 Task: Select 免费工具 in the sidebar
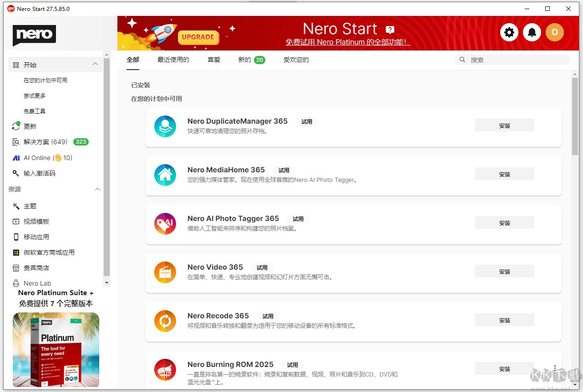tap(35, 111)
